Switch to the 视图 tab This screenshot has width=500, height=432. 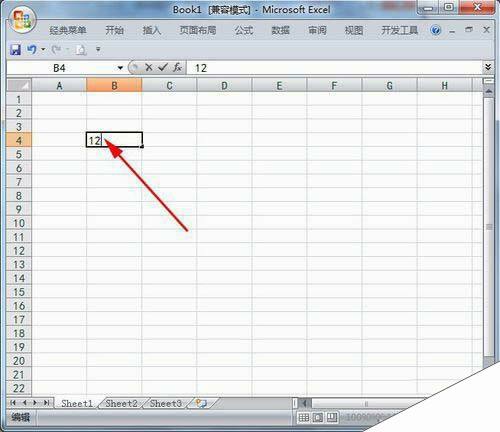(x=354, y=30)
